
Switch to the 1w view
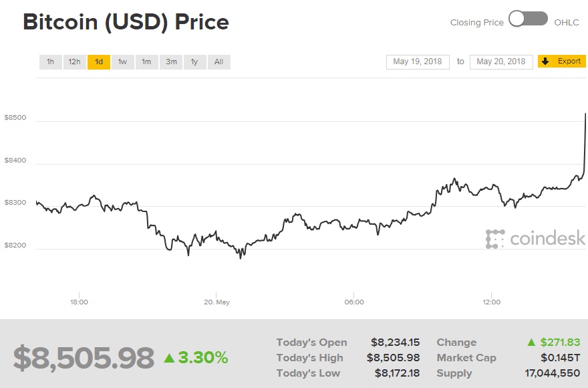click(122, 62)
